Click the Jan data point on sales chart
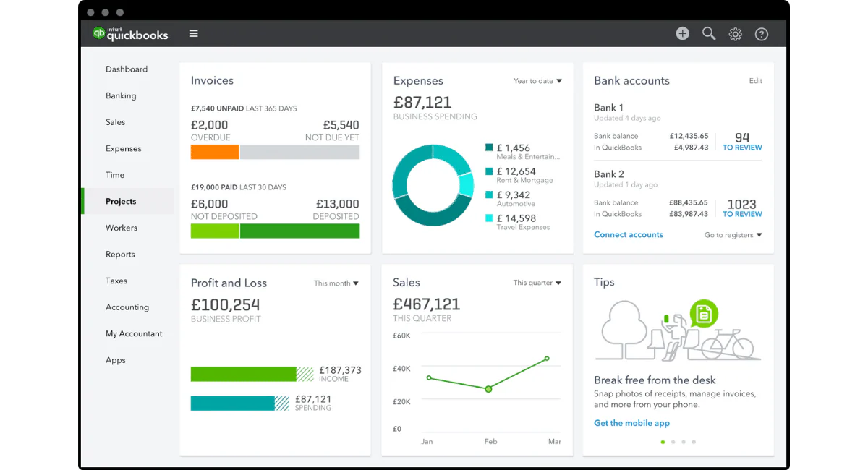Image resolution: width=868 pixels, height=470 pixels. pyautogui.click(x=429, y=377)
